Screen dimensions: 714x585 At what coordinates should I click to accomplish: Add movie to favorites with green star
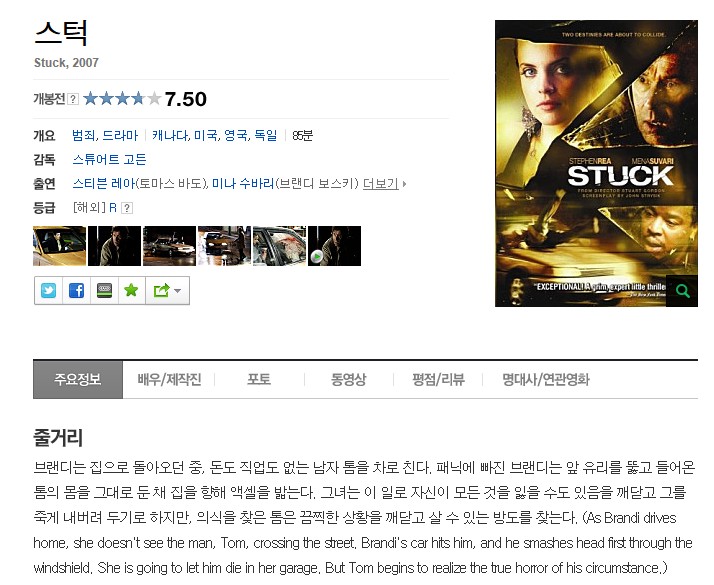(131, 290)
